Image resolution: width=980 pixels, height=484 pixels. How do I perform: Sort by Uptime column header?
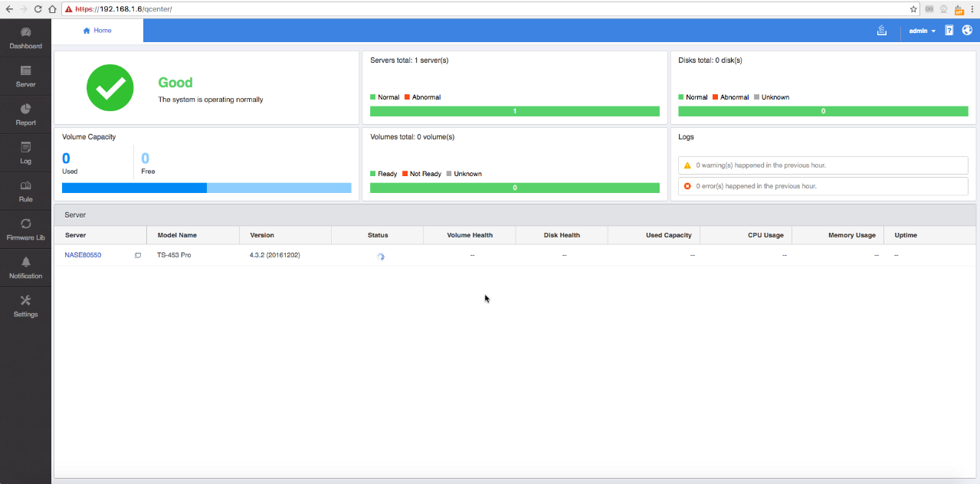[930, 235]
